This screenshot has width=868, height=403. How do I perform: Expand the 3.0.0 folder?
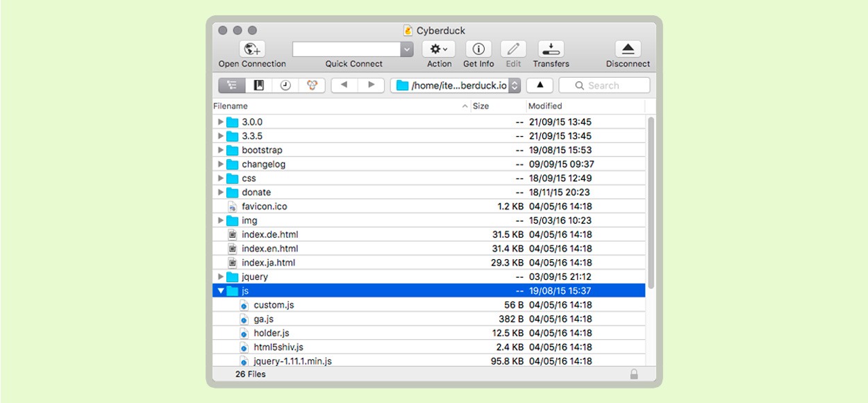pyautogui.click(x=221, y=122)
